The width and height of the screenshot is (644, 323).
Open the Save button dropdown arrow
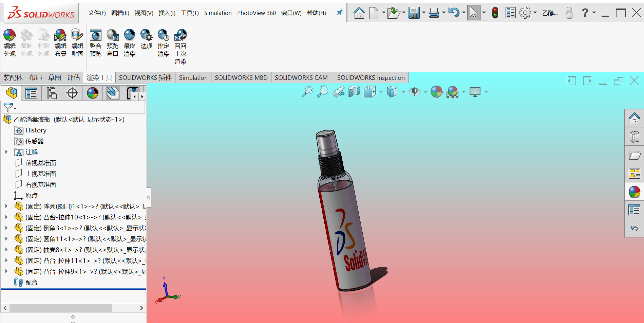pos(424,13)
